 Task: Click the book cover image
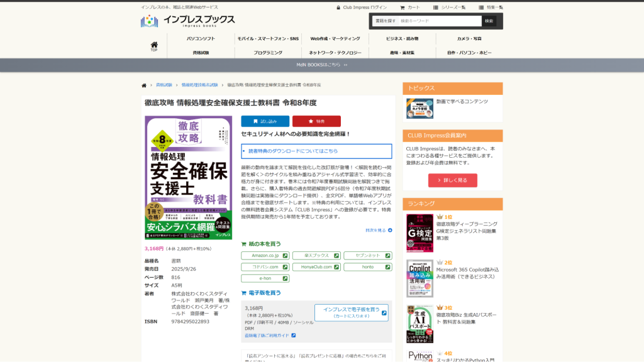point(188,177)
